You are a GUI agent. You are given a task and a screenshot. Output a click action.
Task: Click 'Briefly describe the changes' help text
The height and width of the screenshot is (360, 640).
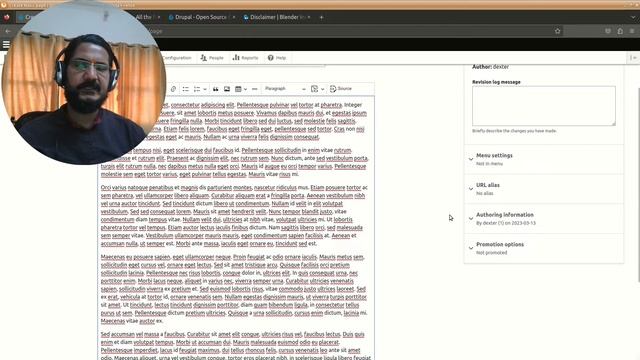514,131
